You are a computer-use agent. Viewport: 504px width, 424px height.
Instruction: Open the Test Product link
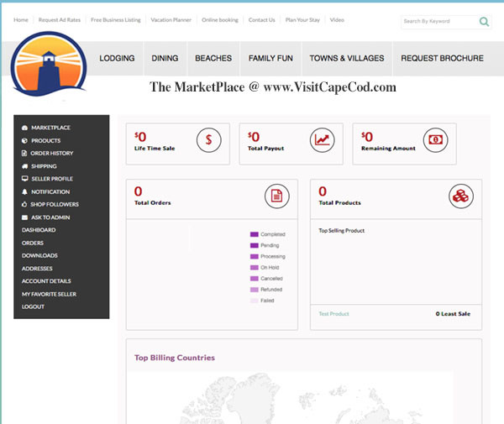pyautogui.click(x=333, y=314)
